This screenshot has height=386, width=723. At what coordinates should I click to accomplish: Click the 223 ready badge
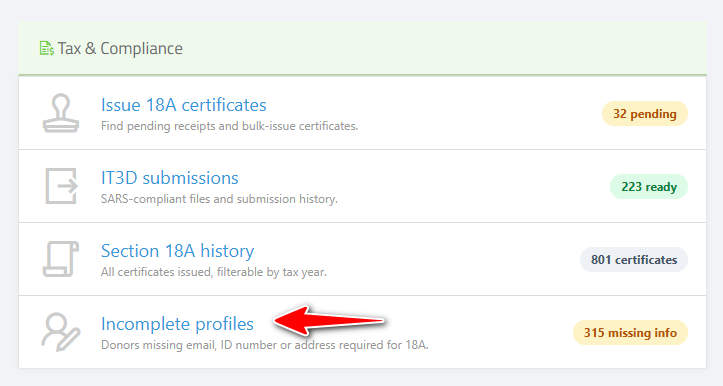click(649, 187)
